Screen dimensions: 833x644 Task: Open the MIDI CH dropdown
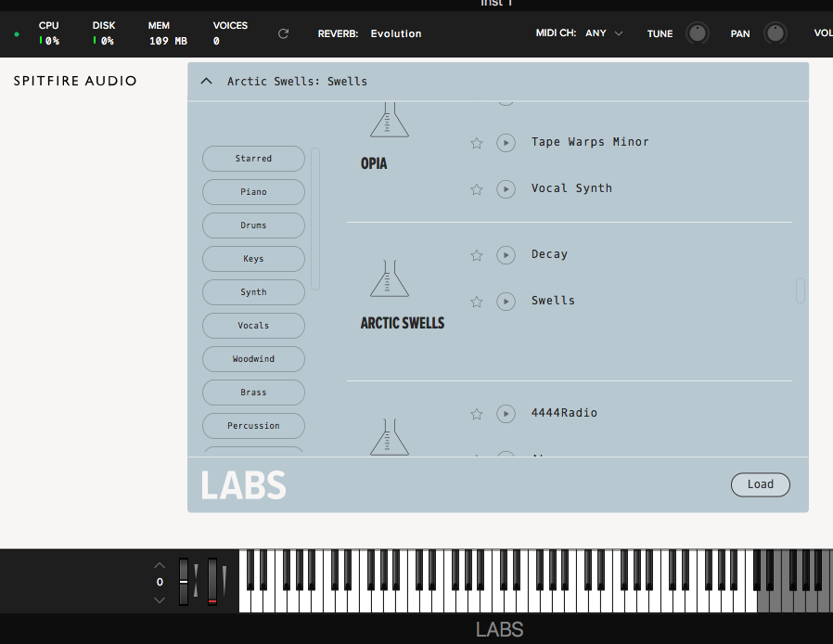coord(604,32)
